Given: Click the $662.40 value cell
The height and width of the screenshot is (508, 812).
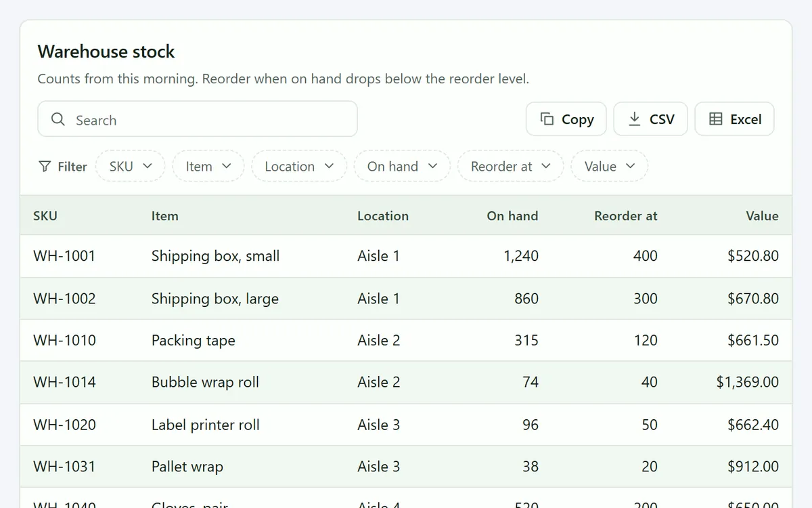Looking at the screenshot, I should (753, 425).
